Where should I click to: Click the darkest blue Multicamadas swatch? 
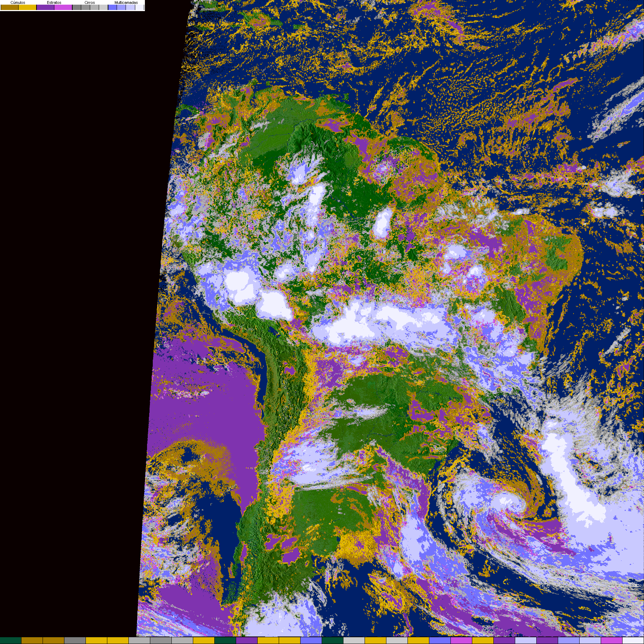[113, 8]
